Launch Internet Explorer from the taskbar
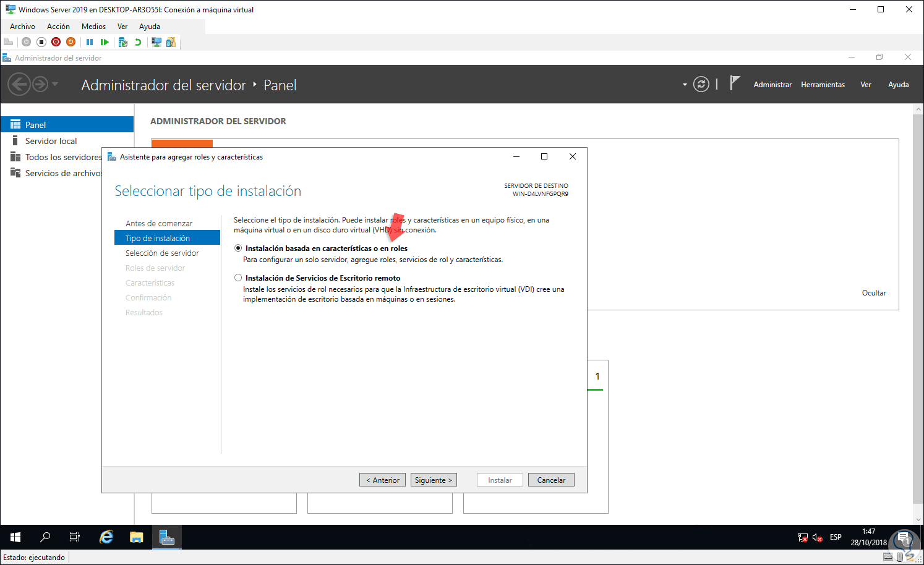The height and width of the screenshot is (565, 924). tap(106, 537)
